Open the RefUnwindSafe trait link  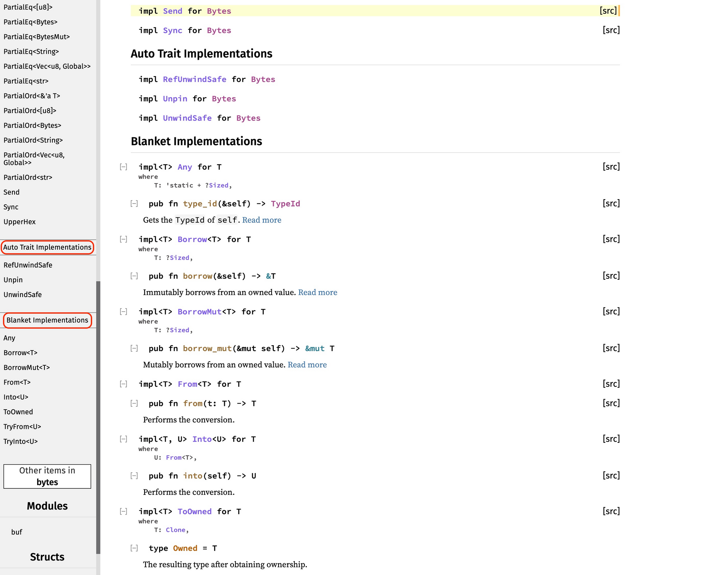194,79
